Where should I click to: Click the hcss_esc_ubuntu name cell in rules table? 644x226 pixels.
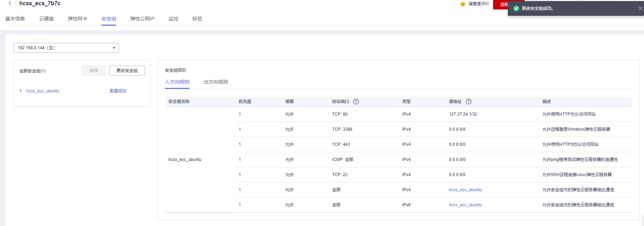coord(185,160)
